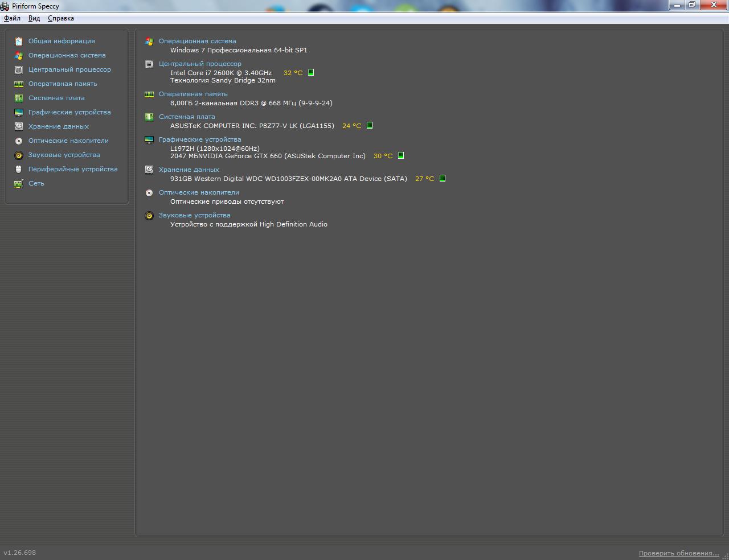
Task: Click the motherboard icon next to Системная плата heading
Action: pyautogui.click(x=149, y=117)
